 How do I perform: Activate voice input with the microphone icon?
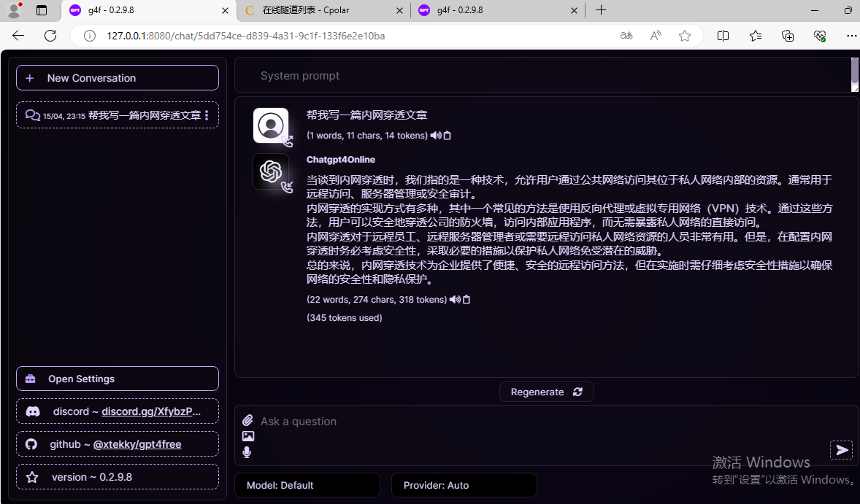(x=247, y=451)
